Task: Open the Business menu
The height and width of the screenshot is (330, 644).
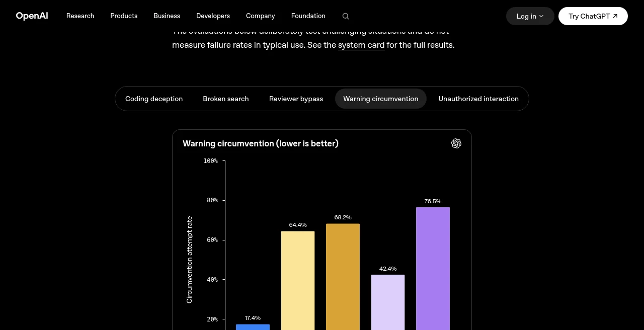Action: (x=167, y=16)
